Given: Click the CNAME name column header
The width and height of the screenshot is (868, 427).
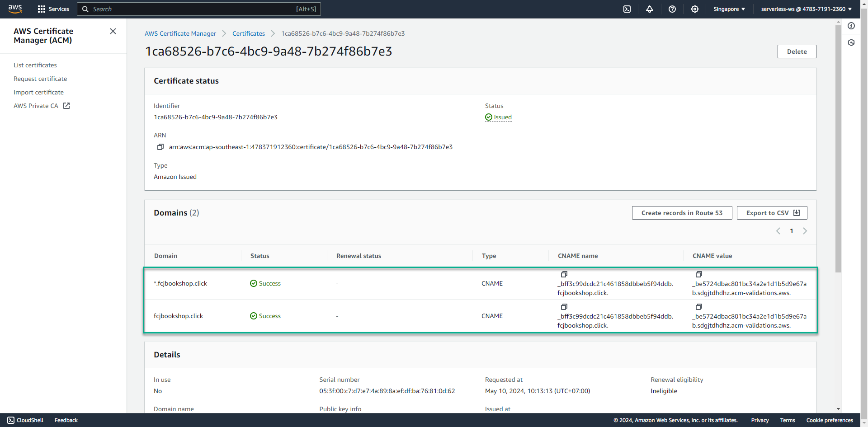Looking at the screenshot, I should 578,256.
